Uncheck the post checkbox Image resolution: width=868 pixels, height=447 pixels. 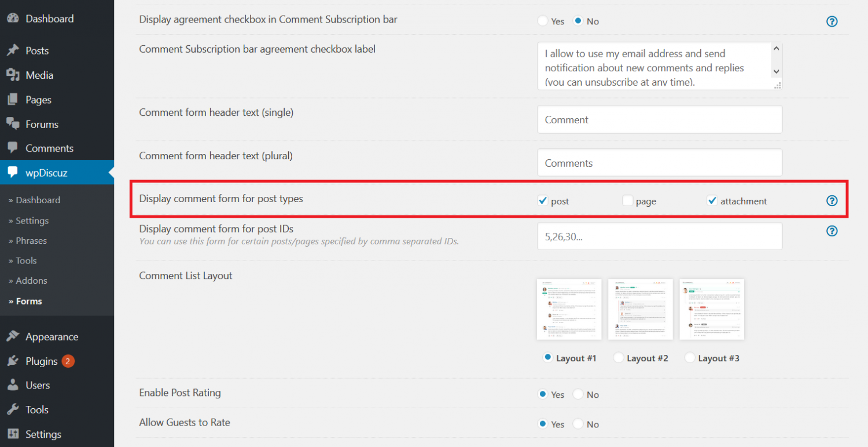(x=542, y=200)
